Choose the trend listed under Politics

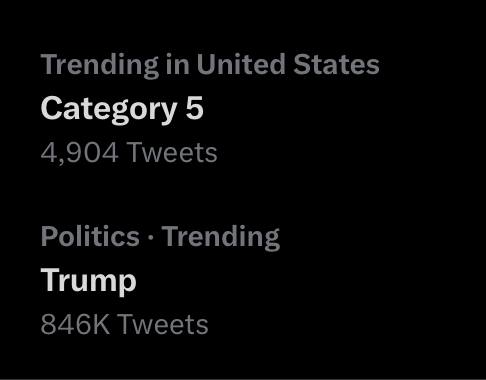tap(89, 281)
